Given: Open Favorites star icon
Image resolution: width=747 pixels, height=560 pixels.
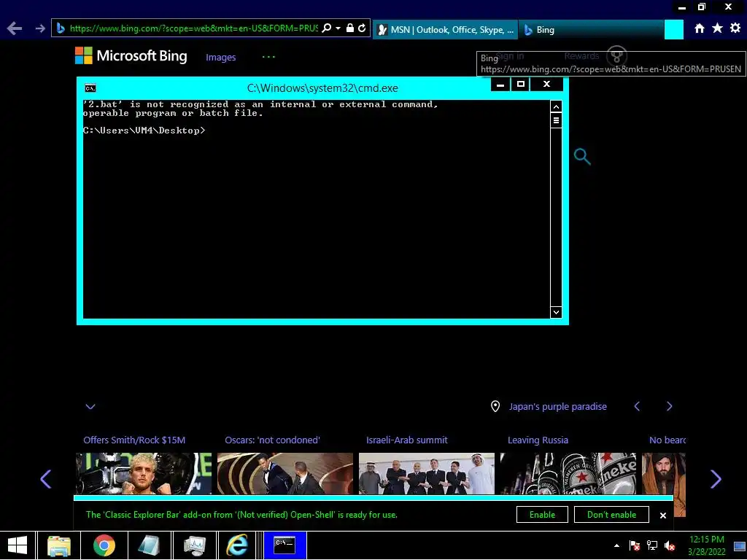Looking at the screenshot, I should pyautogui.click(x=717, y=28).
